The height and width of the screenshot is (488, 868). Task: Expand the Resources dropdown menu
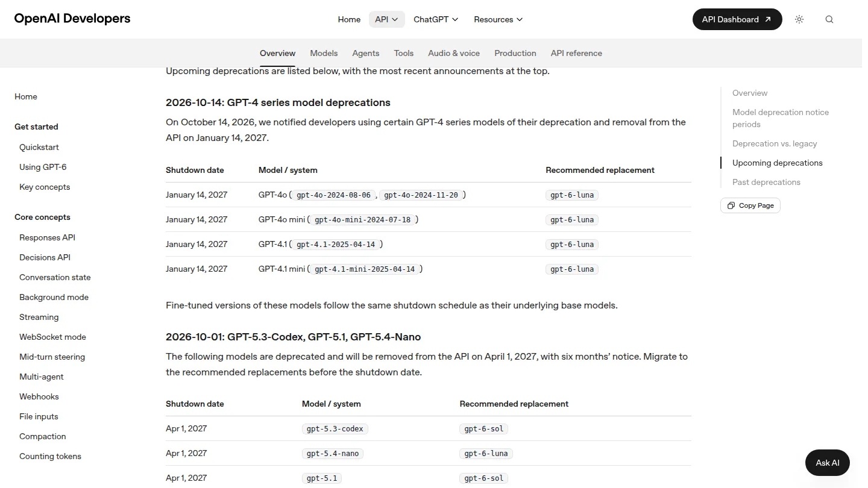click(x=498, y=19)
